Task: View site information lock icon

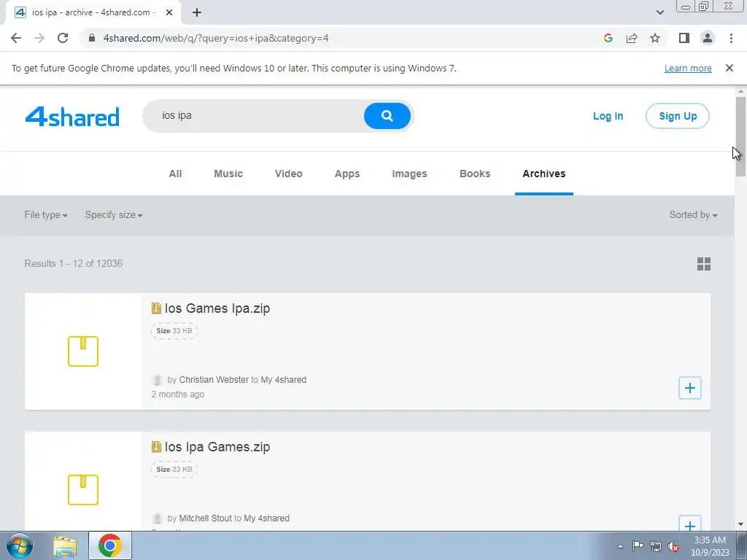Action: (x=93, y=38)
